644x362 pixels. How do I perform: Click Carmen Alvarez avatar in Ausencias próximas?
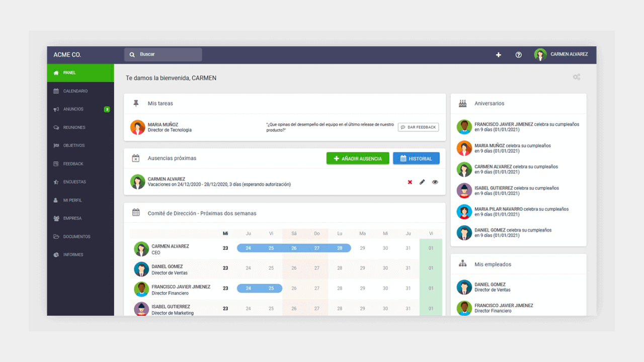point(137,182)
